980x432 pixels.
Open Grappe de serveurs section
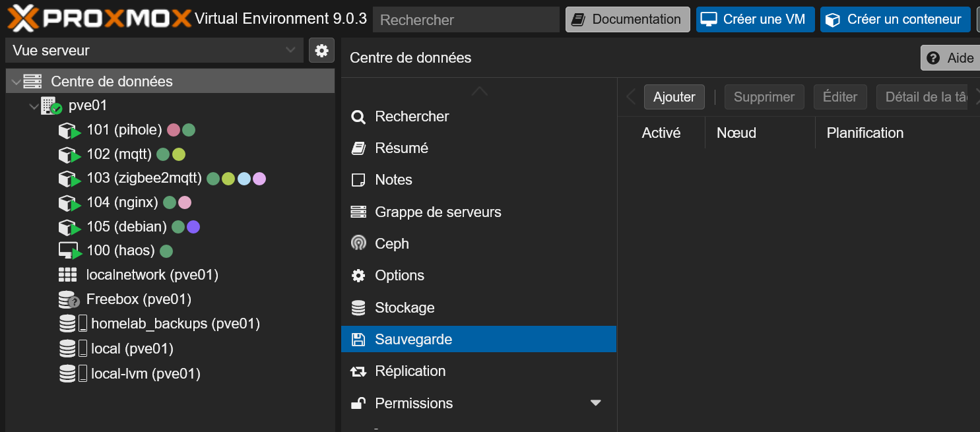[x=438, y=212]
